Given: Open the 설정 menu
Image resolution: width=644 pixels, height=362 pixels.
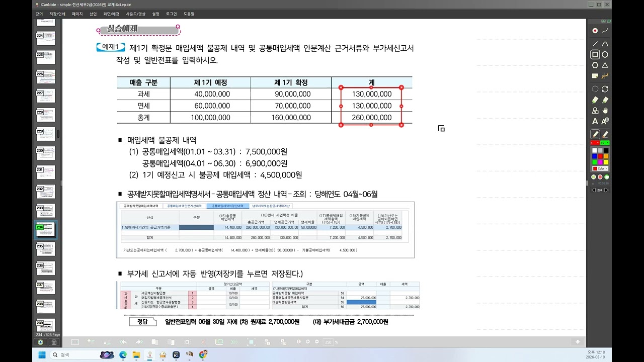Looking at the screenshot, I should tap(155, 14).
